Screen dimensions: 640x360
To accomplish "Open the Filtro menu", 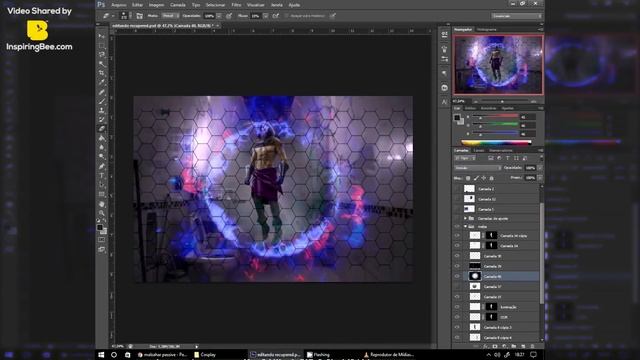I will click(x=236, y=5).
